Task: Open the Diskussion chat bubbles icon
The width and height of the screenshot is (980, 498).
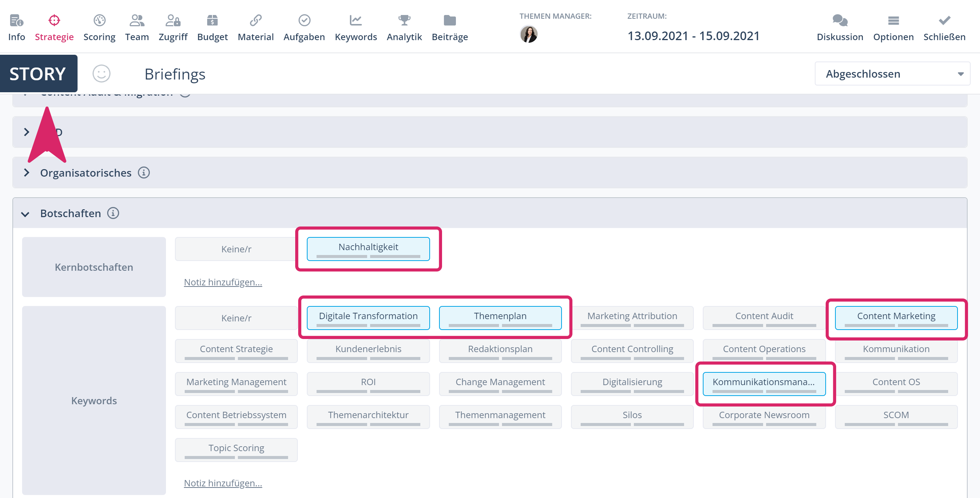Action: click(x=840, y=20)
